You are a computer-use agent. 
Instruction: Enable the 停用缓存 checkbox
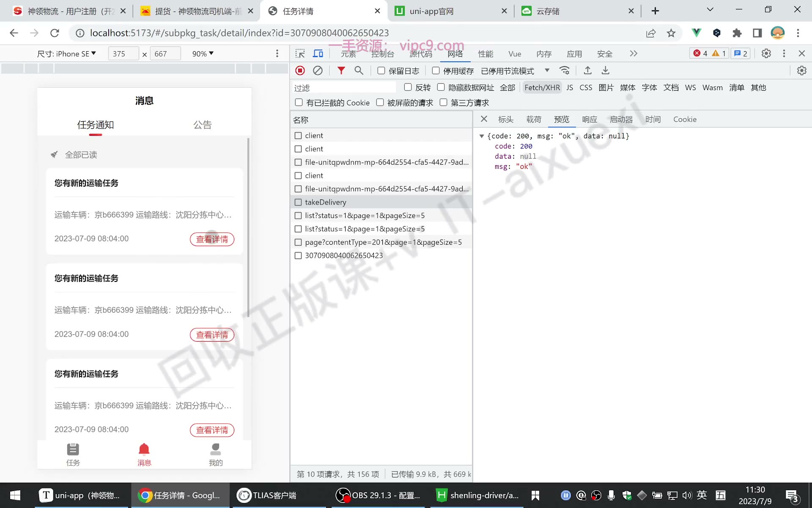[436, 71]
